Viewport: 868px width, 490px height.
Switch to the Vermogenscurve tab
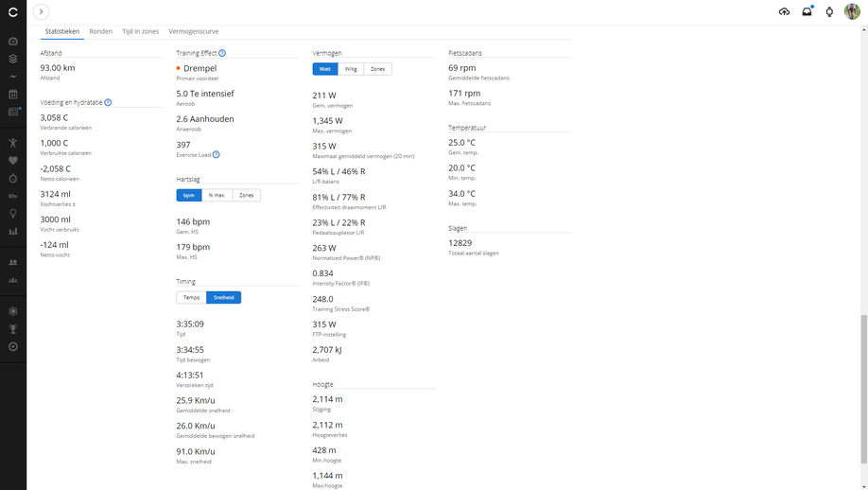point(194,31)
